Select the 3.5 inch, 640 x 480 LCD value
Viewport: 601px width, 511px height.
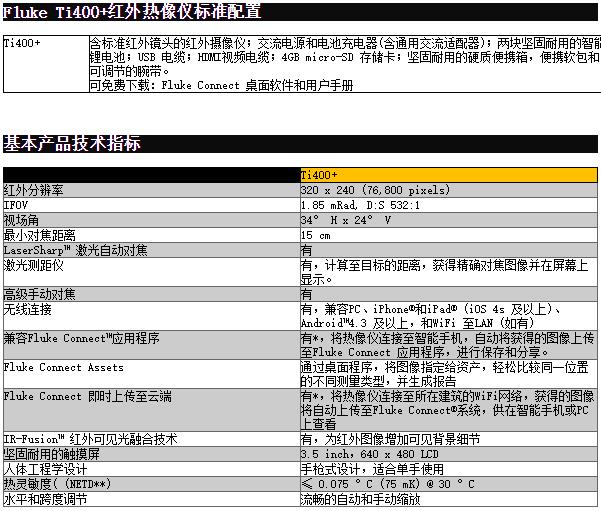[x=369, y=454]
